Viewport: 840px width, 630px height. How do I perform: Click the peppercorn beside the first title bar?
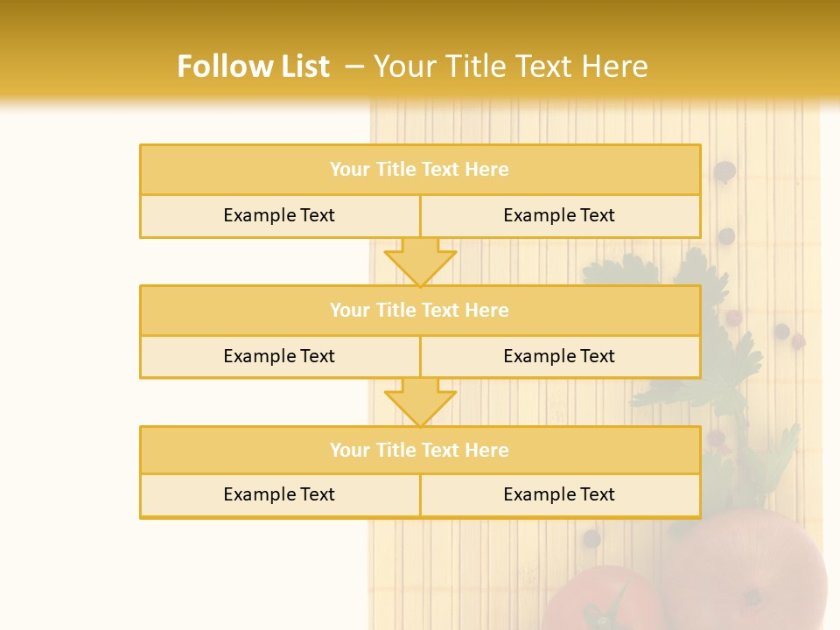click(x=724, y=172)
